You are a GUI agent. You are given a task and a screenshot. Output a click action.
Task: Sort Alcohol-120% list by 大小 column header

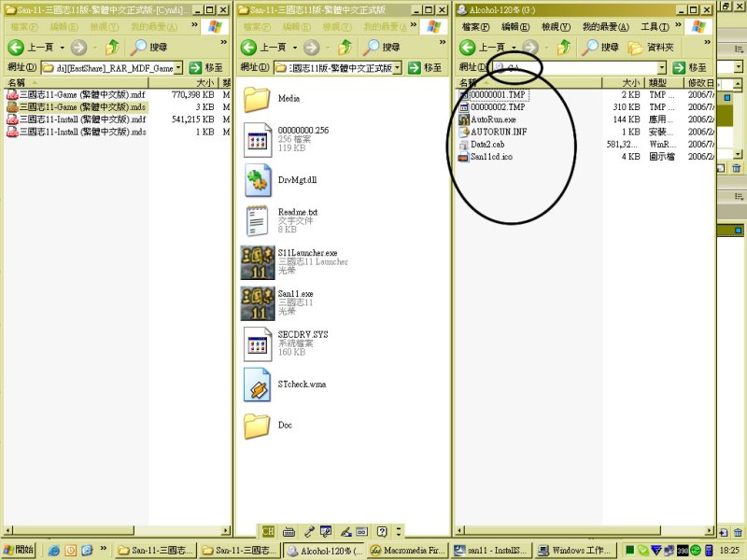tap(622, 83)
